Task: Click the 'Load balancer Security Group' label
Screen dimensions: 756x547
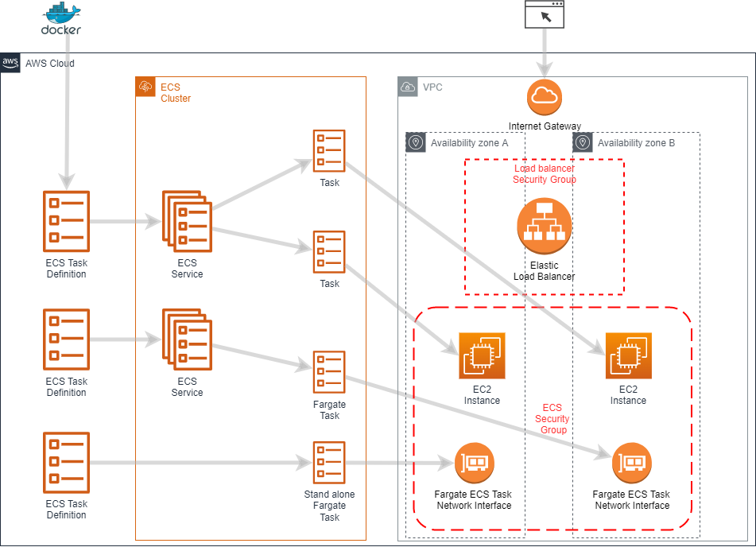Action: [545, 173]
